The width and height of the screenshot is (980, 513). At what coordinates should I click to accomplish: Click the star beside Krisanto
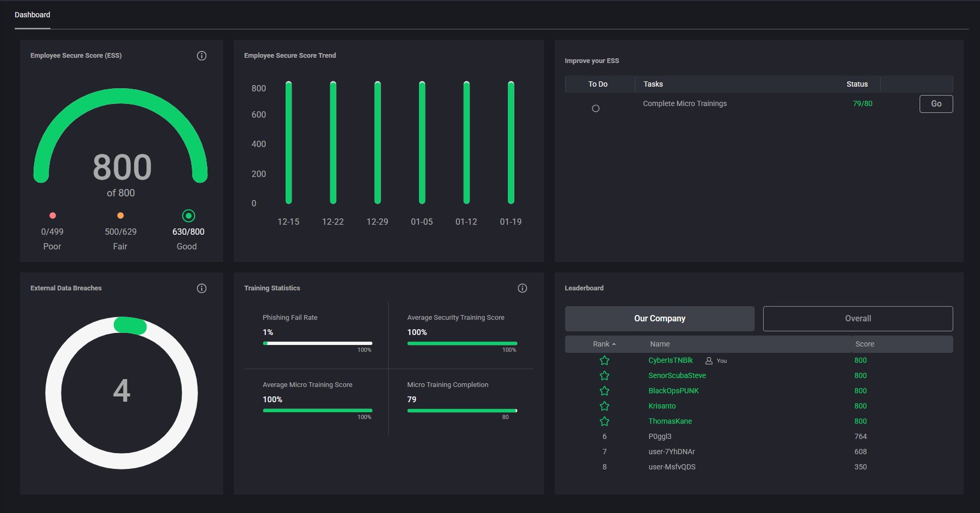(x=604, y=406)
